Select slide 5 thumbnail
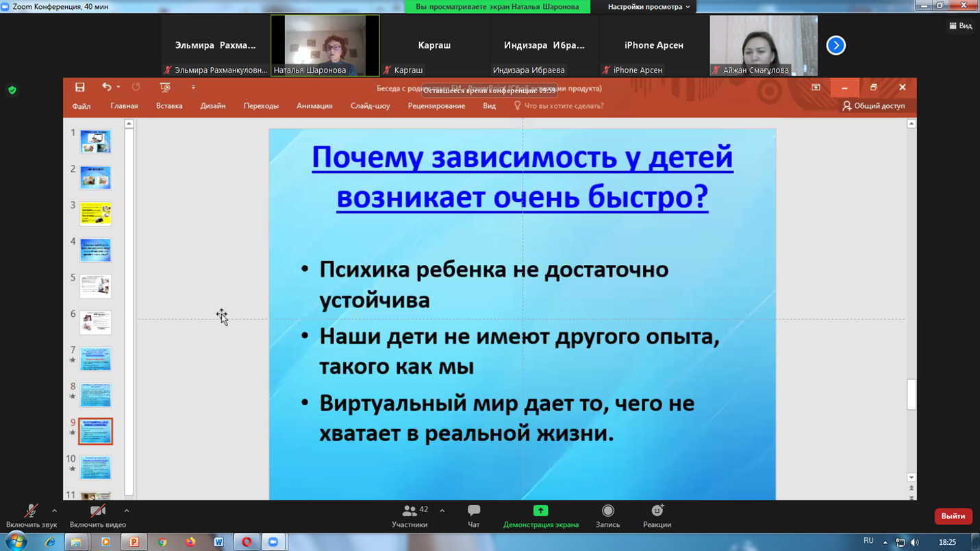The image size is (980, 551). (95, 286)
